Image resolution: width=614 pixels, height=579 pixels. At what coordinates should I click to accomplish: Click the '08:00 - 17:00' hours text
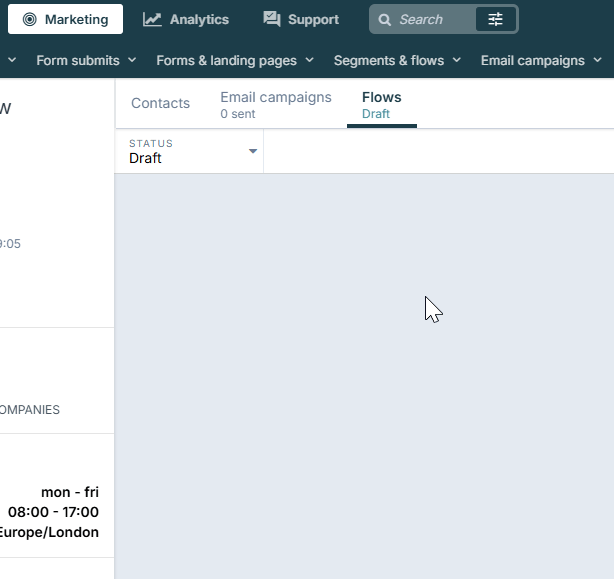[x=53, y=512]
